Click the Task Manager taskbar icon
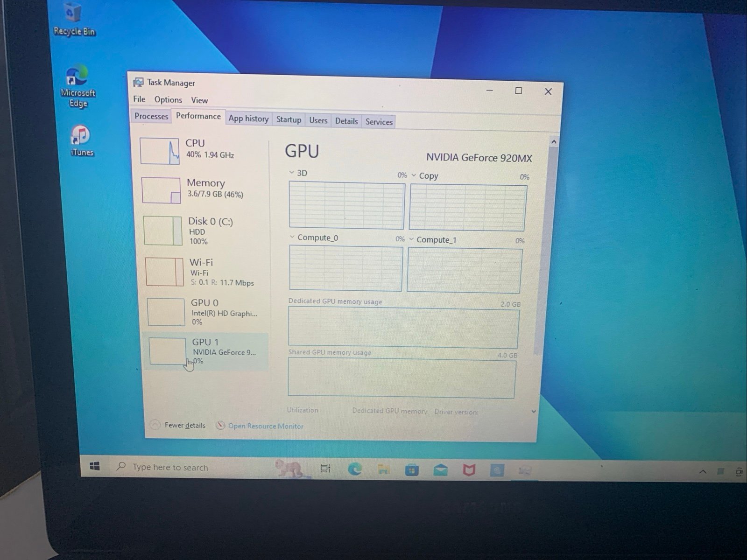 (525, 471)
